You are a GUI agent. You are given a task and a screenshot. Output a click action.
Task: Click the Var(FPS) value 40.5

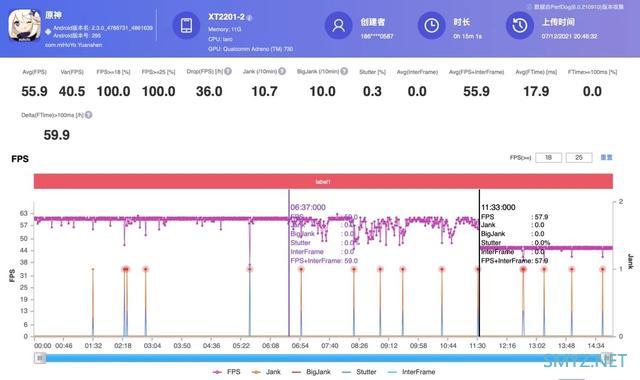(x=72, y=91)
